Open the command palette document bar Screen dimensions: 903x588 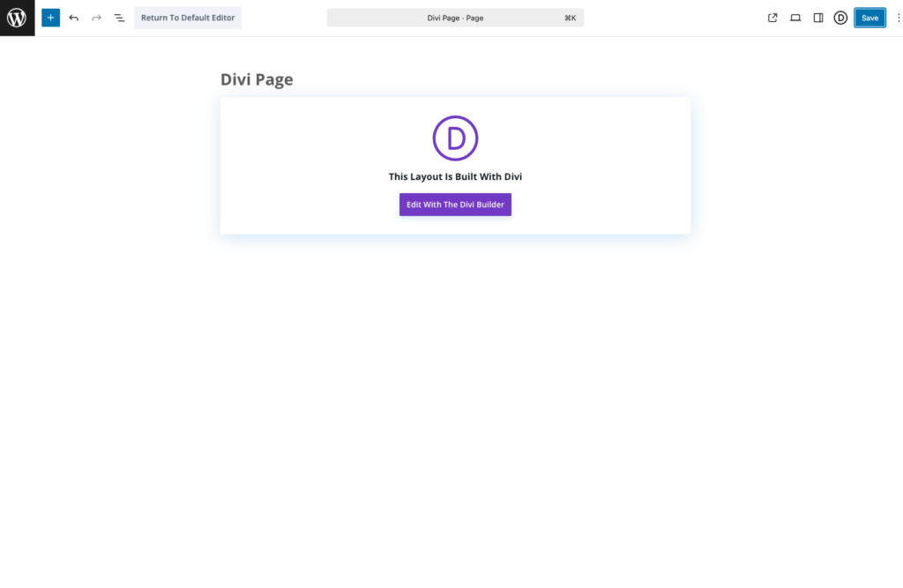click(455, 18)
